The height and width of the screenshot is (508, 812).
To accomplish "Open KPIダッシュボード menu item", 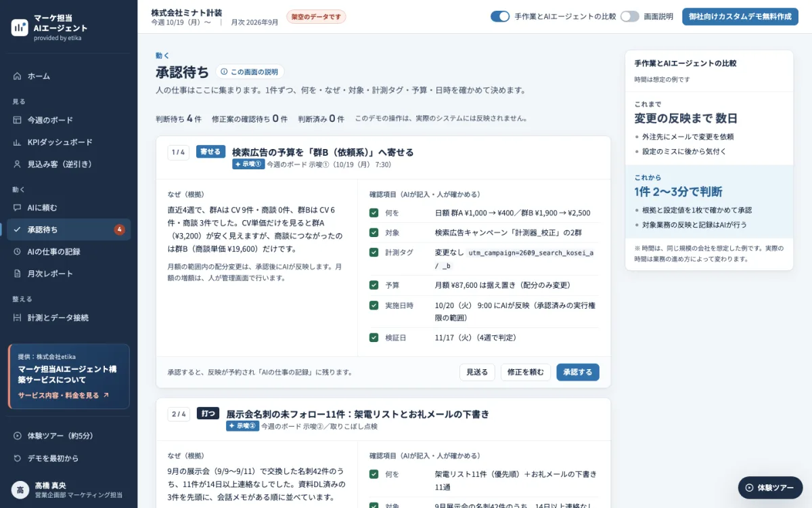I will click(68, 142).
